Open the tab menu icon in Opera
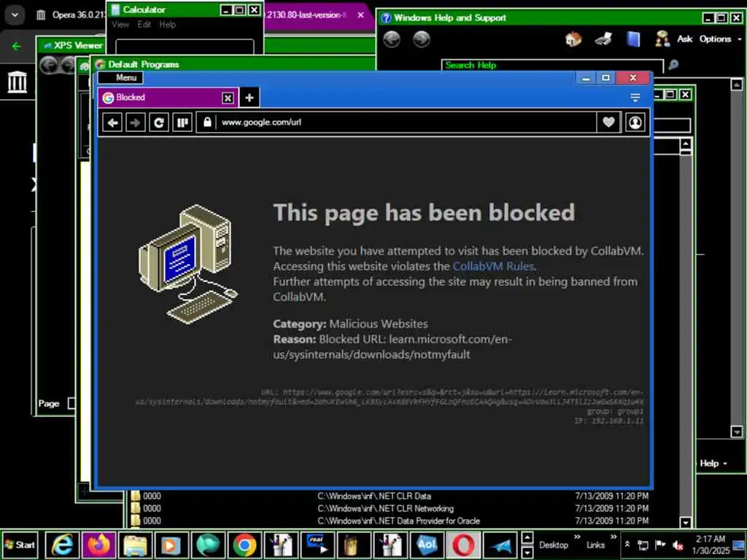Image resolution: width=747 pixels, height=560 pixels. [635, 98]
